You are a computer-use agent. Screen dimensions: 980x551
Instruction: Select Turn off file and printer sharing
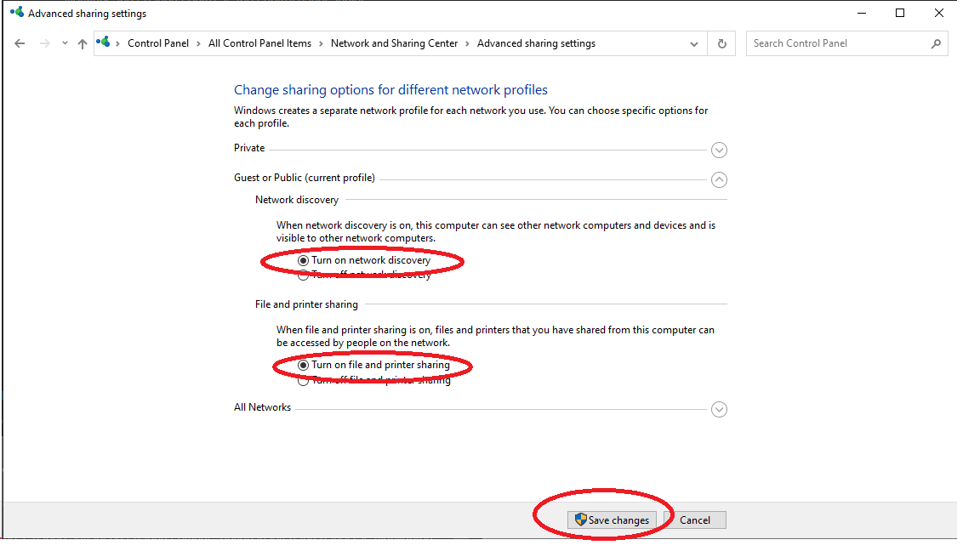[304, 380]
